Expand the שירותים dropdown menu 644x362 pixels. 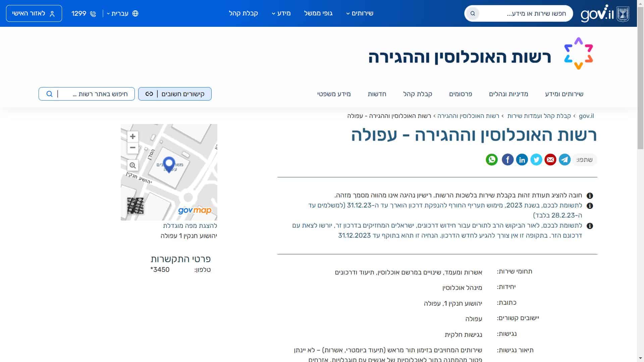pyautogui.click(x=360, y=13)
